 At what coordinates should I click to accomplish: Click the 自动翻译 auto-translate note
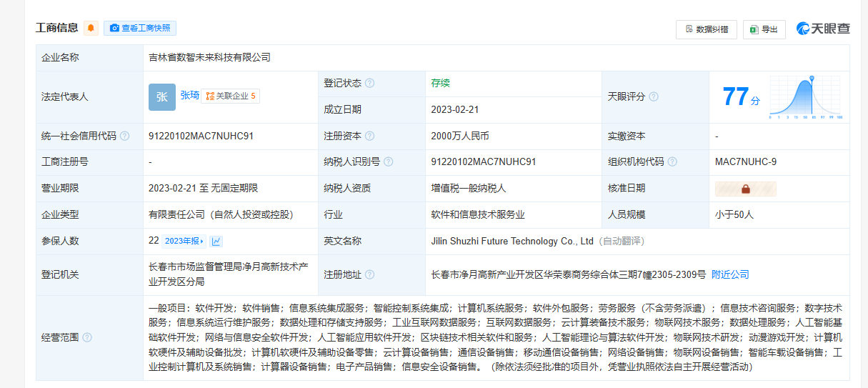pyautogui.click(x=622, y=242)
